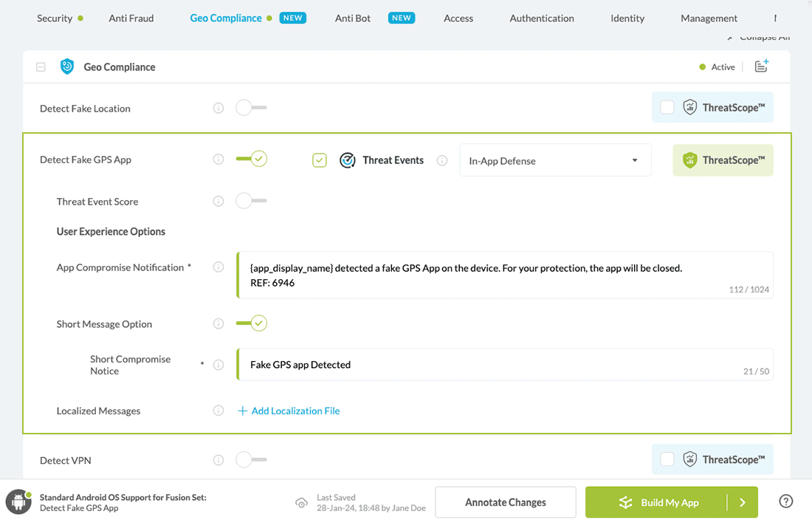Click the Geo Compliance shield icon

67,66
